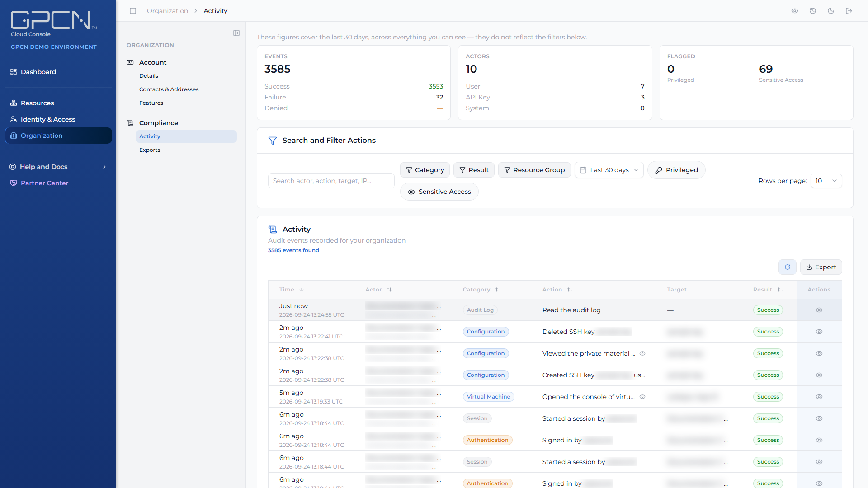
Task: Sort table by Result column
Action: pyautogui.click(x=767, y=290)
